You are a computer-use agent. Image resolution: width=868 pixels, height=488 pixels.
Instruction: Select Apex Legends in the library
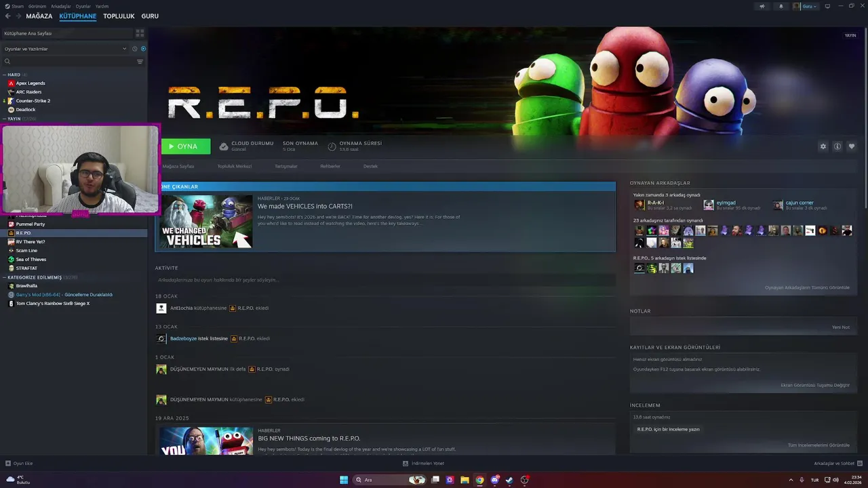(x=31, y=83)
